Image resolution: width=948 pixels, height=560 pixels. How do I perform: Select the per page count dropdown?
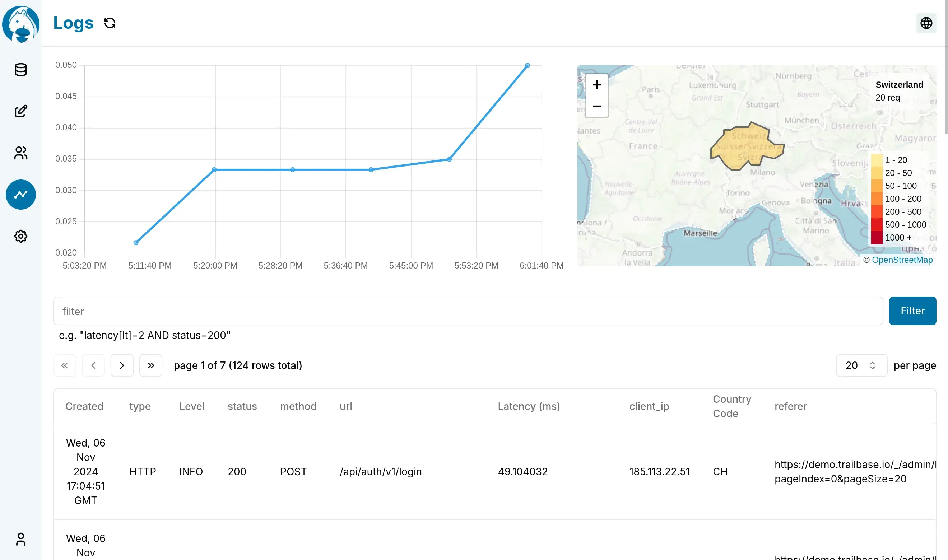[860, 365]
